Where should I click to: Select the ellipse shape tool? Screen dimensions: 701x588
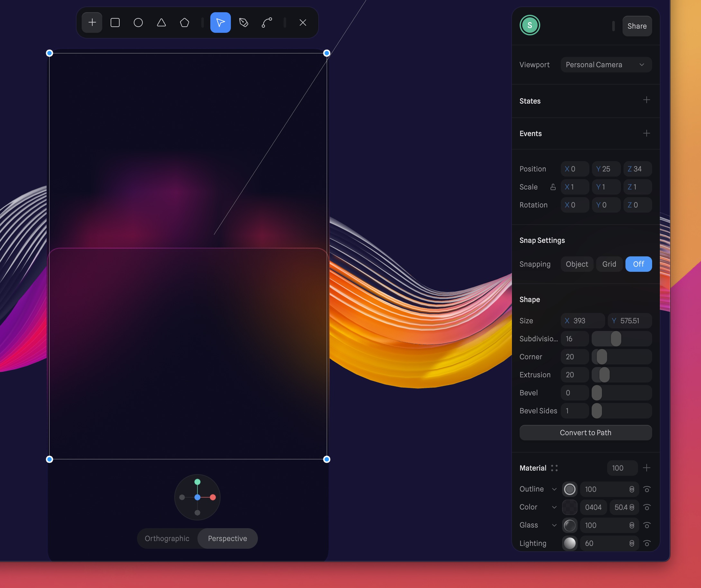(x=138, y=23)
